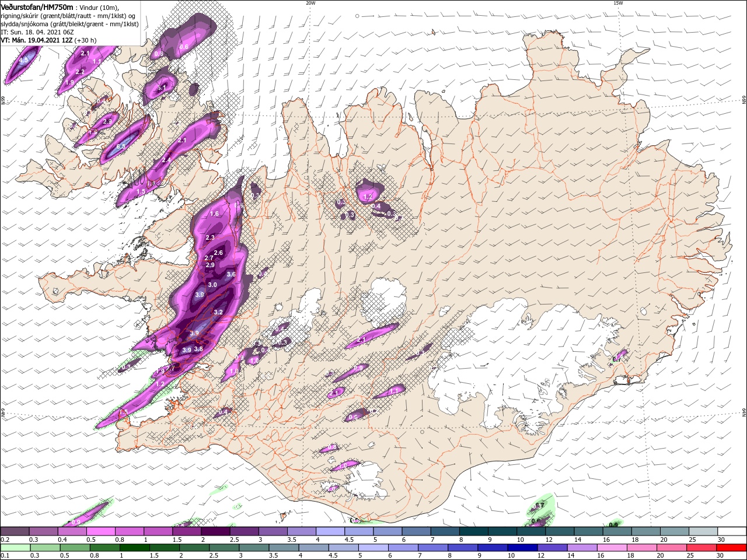Click the 0.1 label in the legend
Image resolution: width=747 pixels, height=560 pixels.
(5, 556)
